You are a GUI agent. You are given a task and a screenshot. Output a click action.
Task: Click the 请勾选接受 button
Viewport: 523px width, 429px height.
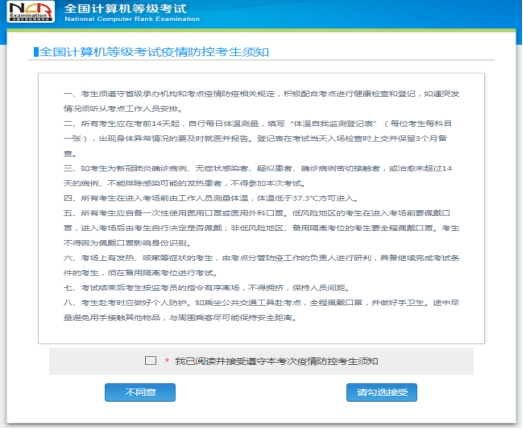(382, 392)
